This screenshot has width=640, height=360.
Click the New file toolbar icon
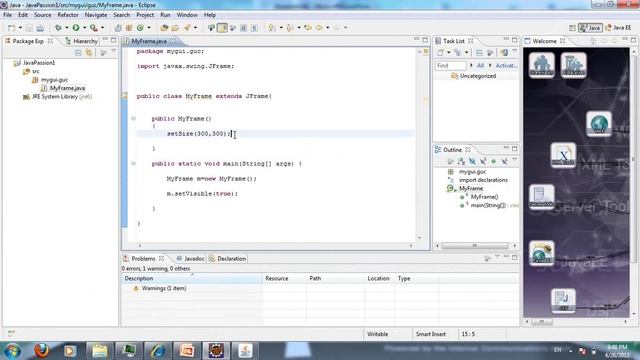click(x=11, y=28)
